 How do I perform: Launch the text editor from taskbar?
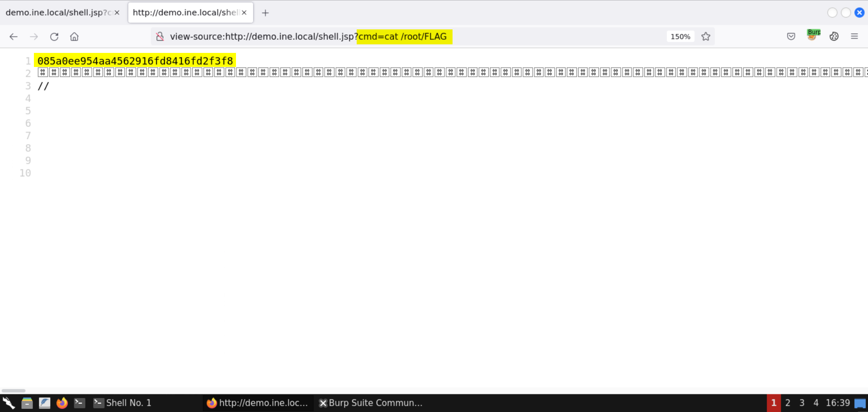click(45, 403)
